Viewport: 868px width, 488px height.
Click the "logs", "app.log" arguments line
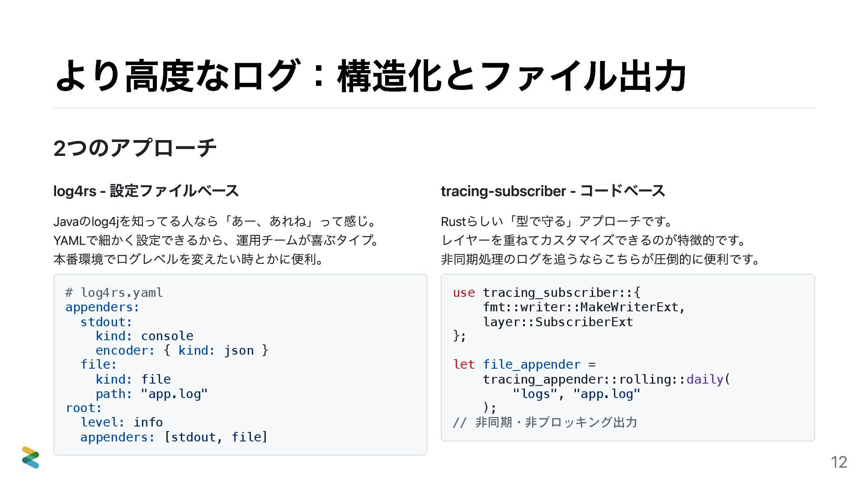tap(577, 394)
